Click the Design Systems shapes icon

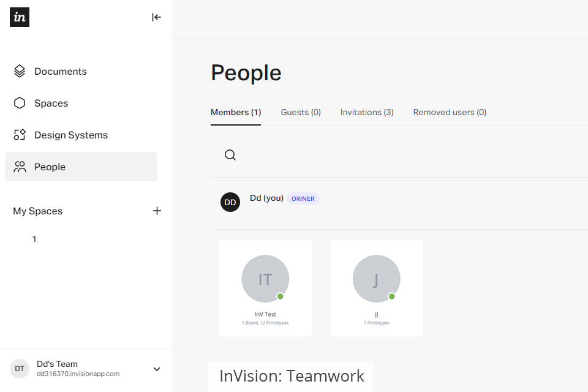pos(20,135)
